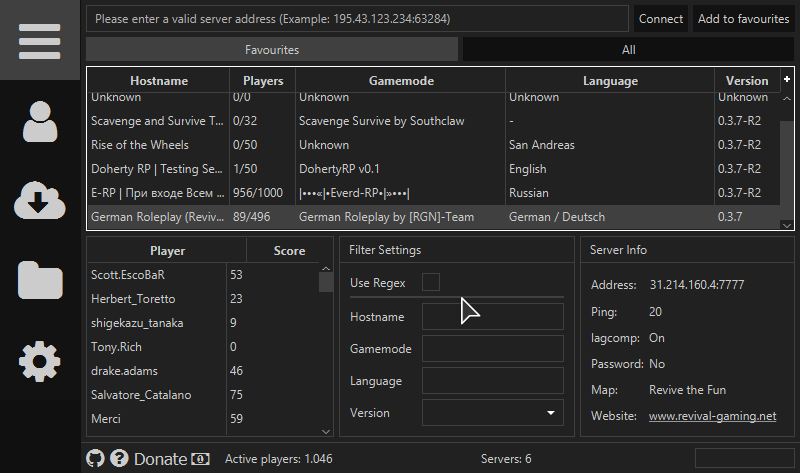
Task: Enable the Use Regex checkbox
Action: (431, 282)
